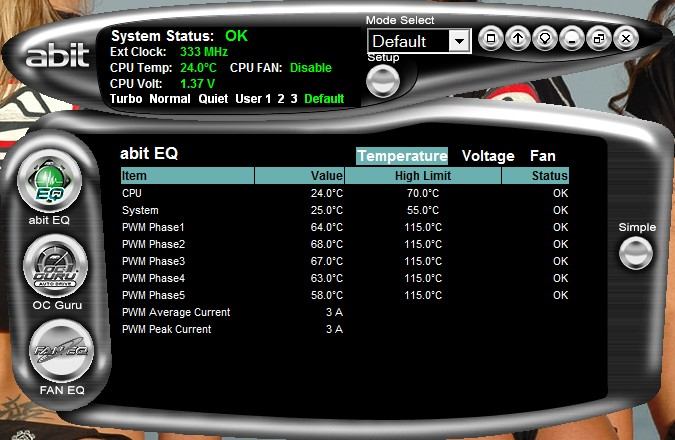
Task: Click the PWM Phase1 OK status
Action: tap(560, 227)
